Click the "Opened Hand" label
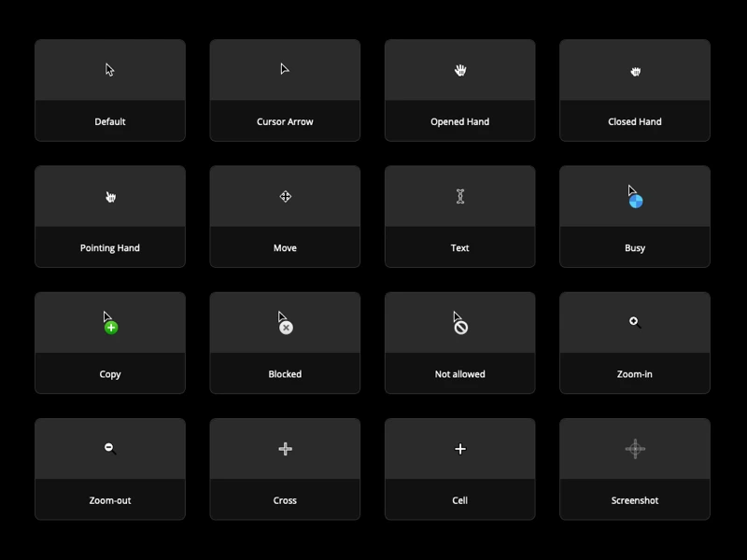The image size is (747, 560). point(459,121)
